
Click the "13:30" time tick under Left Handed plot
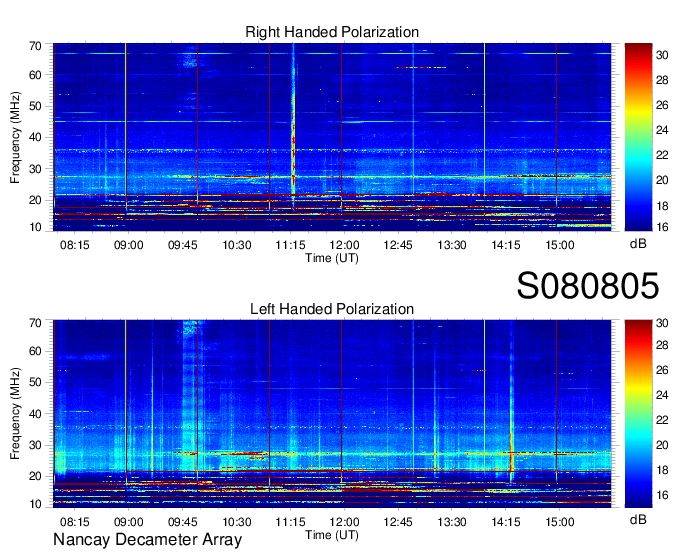point(452,522)
